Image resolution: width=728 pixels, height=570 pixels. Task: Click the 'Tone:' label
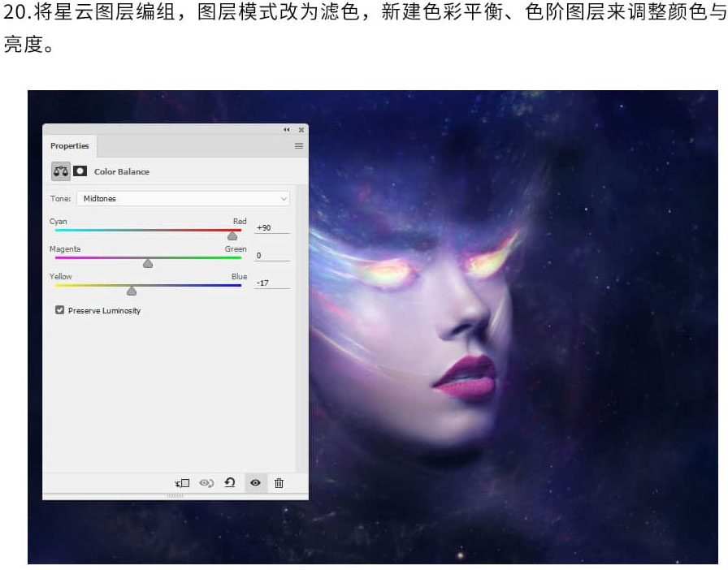[x=60, y=199]
